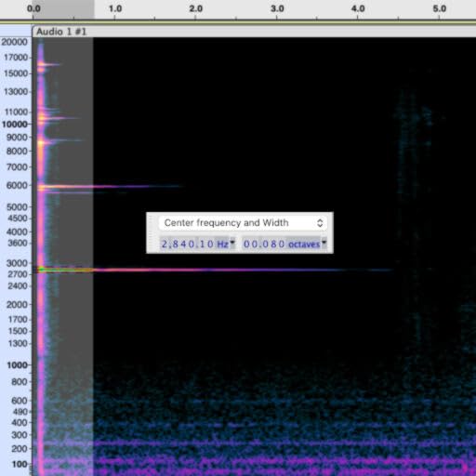Click the 0.0 start mark on the timeline
476x476 pixels.
click(x=33, y=8)
